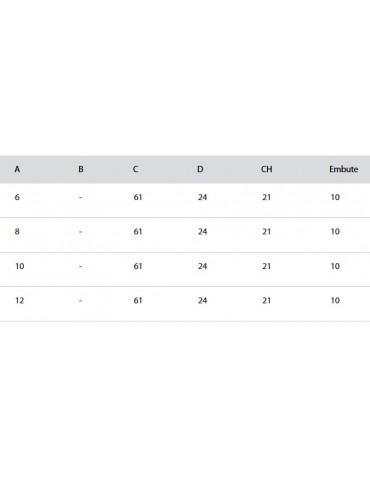The height and width of the screenshot is (480, 370).
Task: Click the column header A
Action: coord(17,169)
